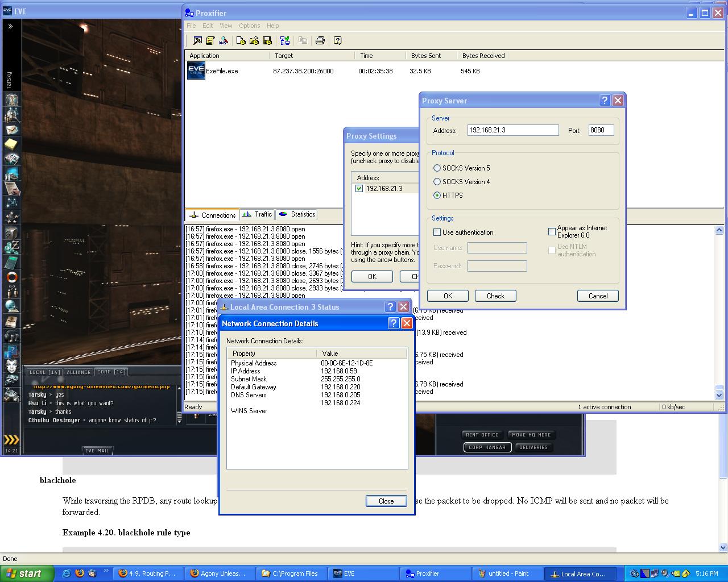Click the print icon in Proxifier toolbar
The width and height of the screenshot is (728, 582).
[320, 41]
